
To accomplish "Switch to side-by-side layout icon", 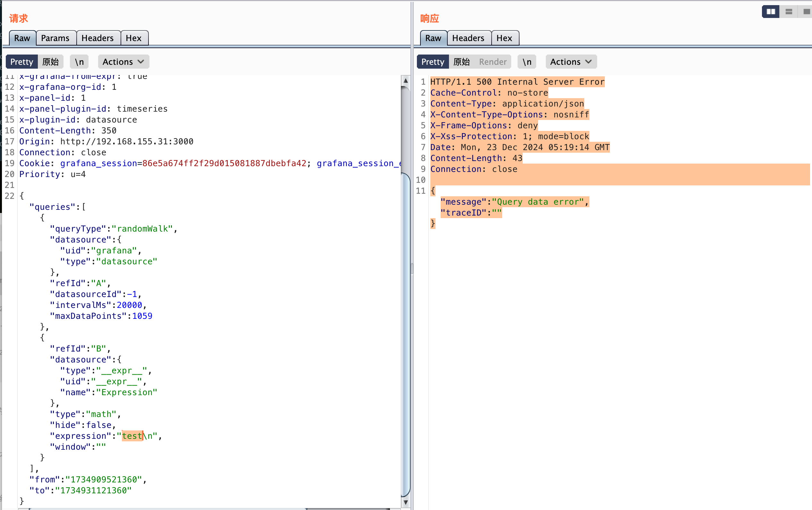I will [x=771, y=12].
